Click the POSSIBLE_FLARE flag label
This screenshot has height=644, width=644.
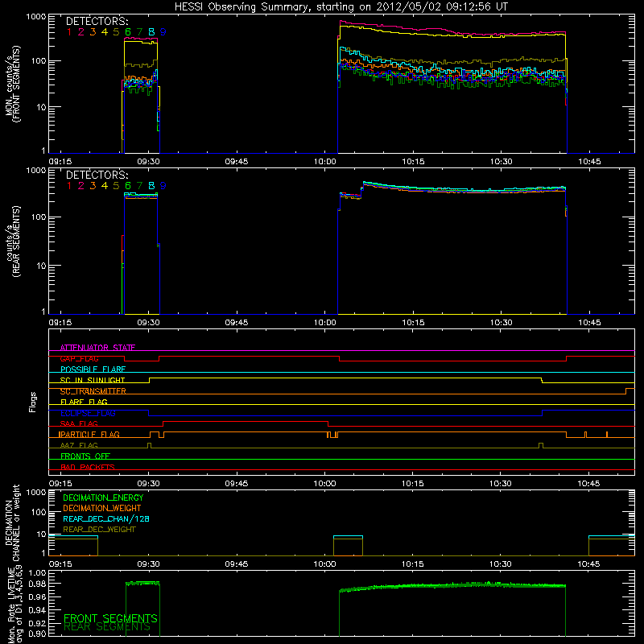tap(93, 369)
